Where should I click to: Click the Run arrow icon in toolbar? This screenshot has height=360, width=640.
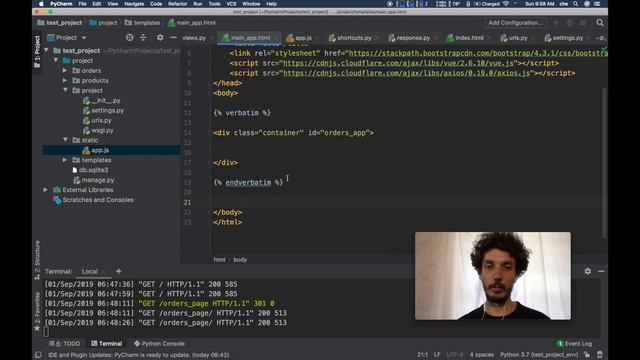556,23
